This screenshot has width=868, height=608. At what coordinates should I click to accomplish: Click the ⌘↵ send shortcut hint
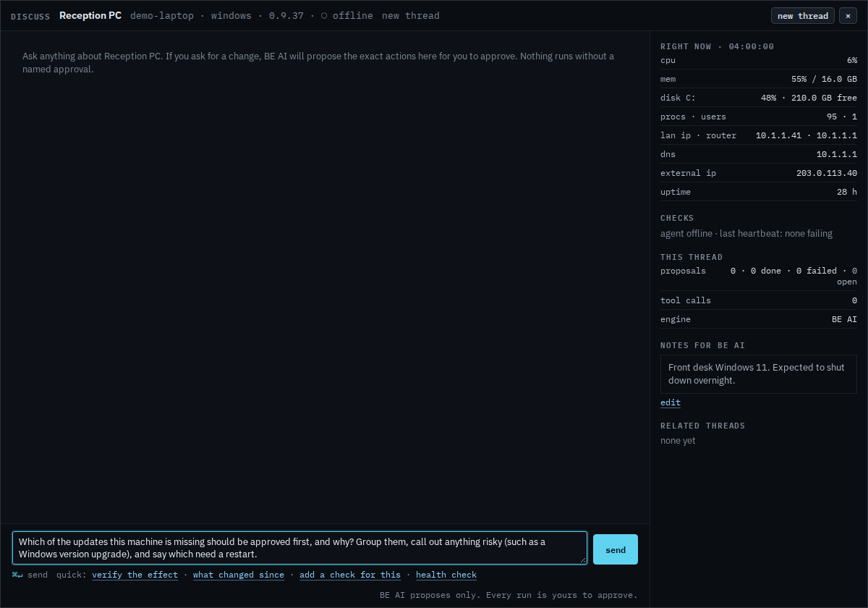click(30, 575)
